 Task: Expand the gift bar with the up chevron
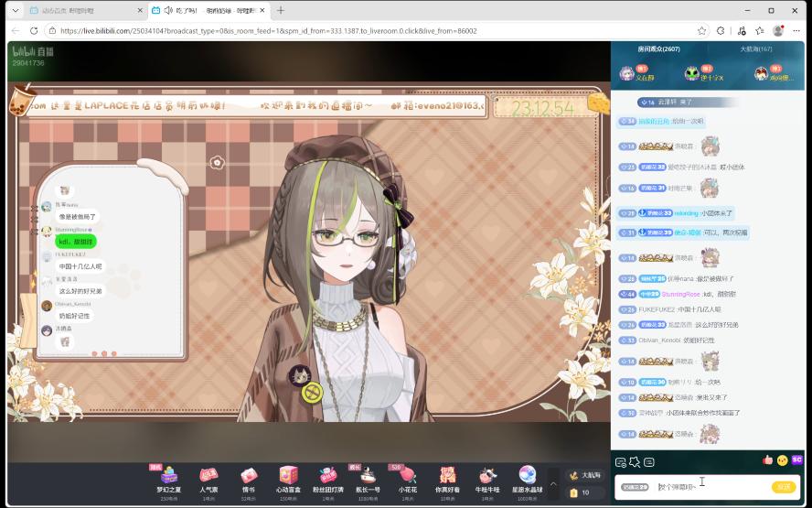coord(553,483)
